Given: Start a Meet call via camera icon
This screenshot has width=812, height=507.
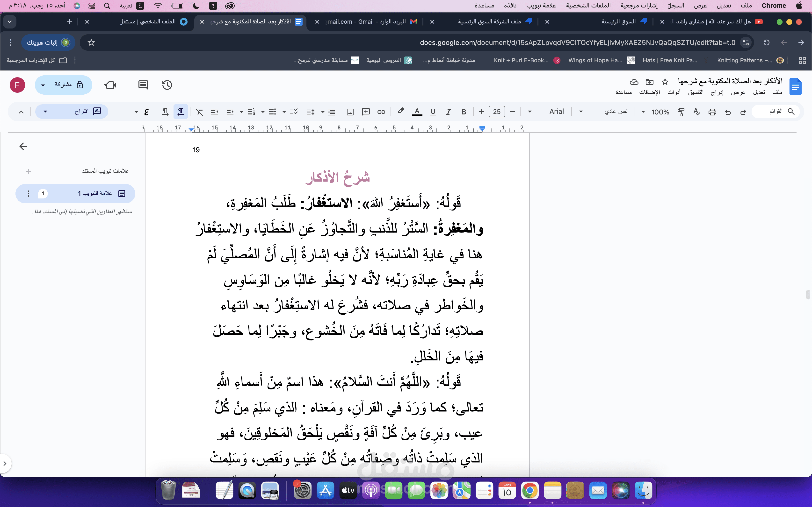Looking at the screenshot, I should [x=110, y=85].
